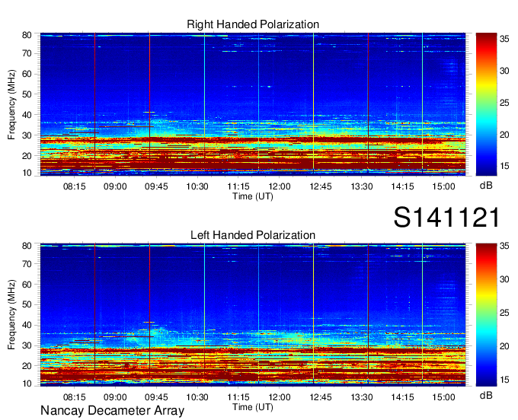Click '13:30' tick on lower time axis
518x420 pixels.
coord(361,397)
